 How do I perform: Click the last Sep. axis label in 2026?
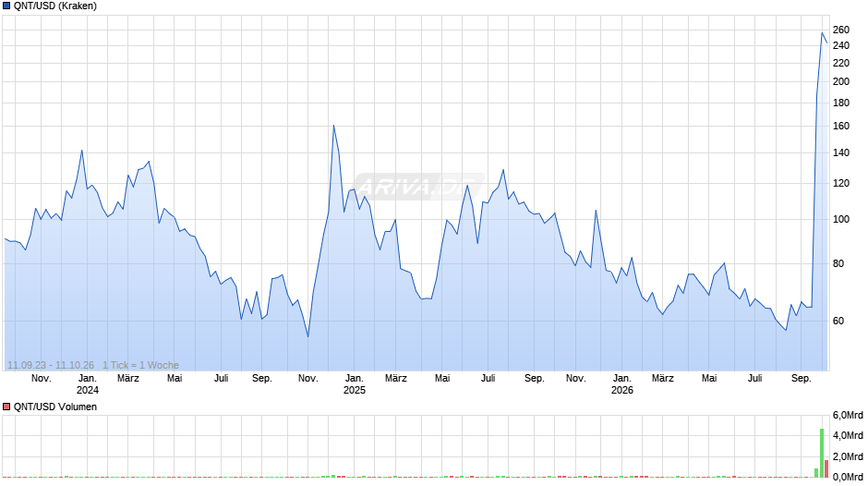coord(801,379)
